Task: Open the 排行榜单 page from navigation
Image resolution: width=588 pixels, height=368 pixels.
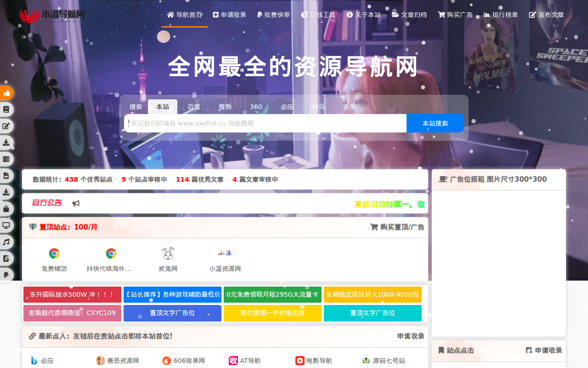Action: [x=500, y=14]
